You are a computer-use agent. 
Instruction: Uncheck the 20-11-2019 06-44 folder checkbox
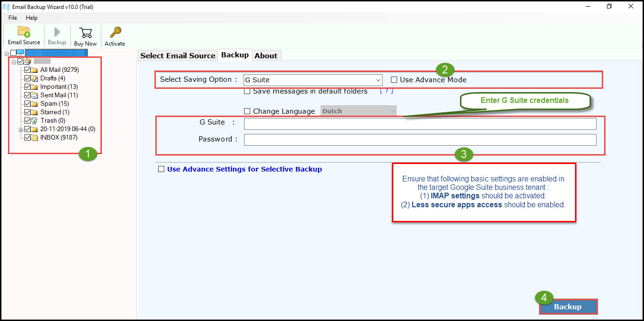[28, 129]
